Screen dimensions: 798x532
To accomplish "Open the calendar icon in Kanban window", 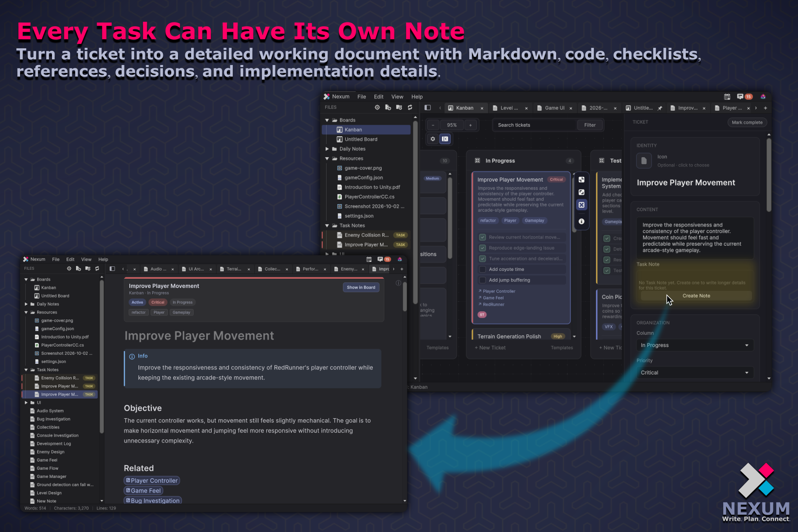I will click(727, 97).
